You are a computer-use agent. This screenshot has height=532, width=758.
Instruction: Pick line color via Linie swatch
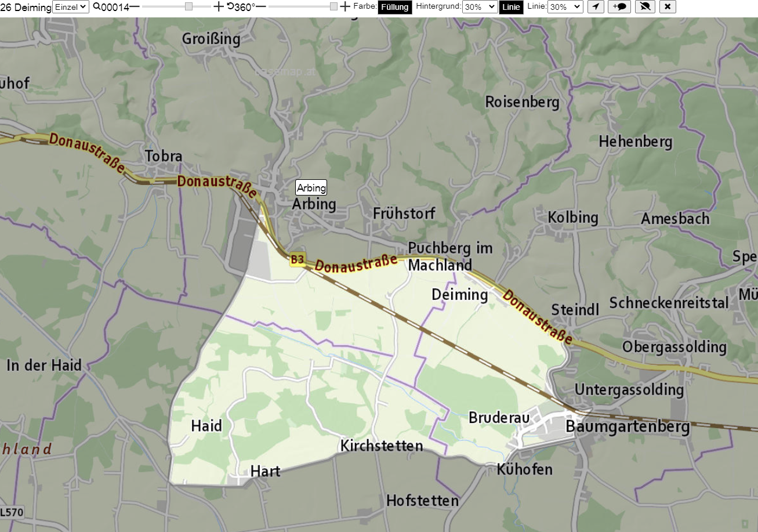512,8
